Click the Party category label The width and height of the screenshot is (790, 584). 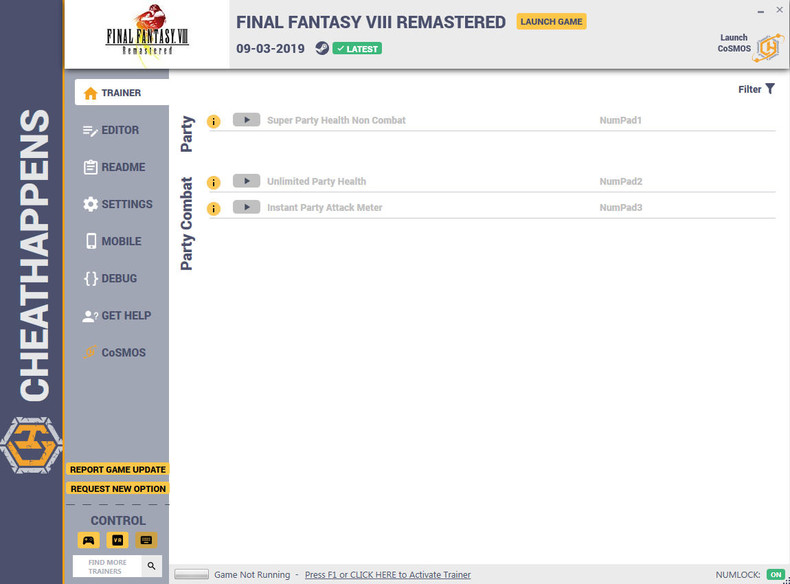[x=187, y=134]
